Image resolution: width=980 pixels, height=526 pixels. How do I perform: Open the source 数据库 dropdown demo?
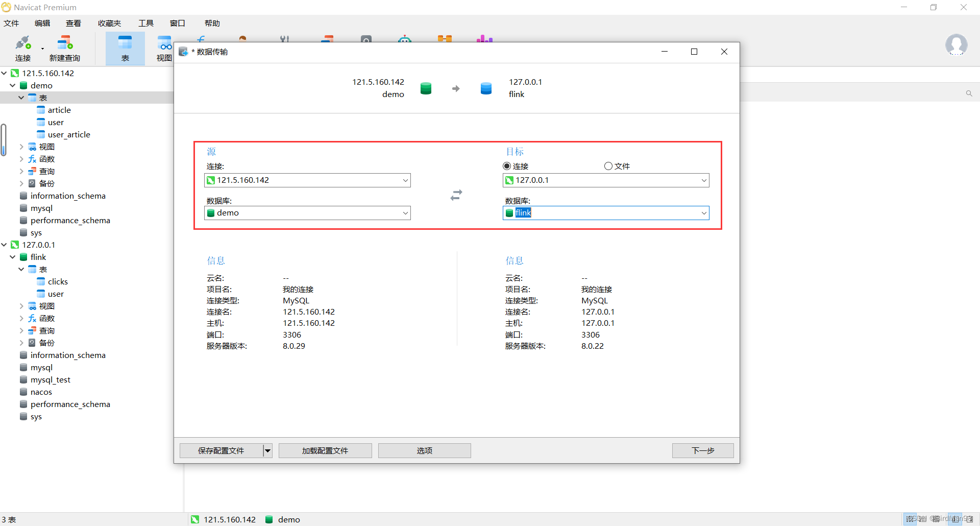point(307,213)
